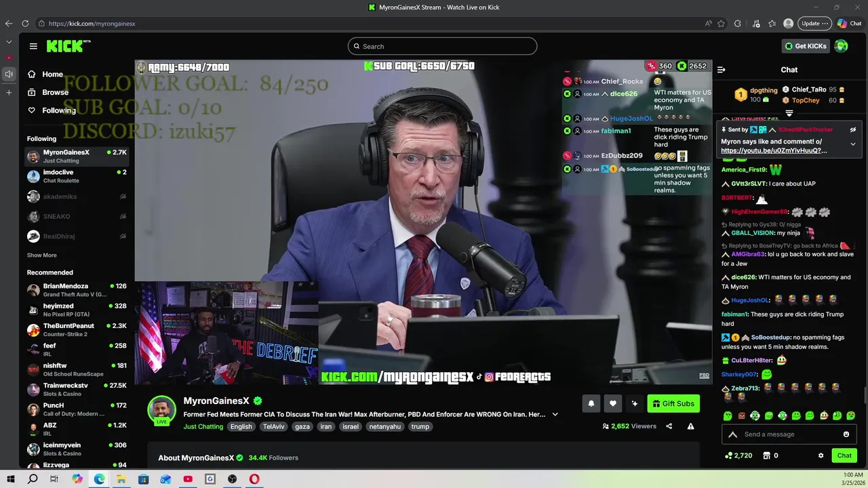Click the sparkle icon beside Gift Subs
This screenshot has width=868, height=488.
(635, 403)
